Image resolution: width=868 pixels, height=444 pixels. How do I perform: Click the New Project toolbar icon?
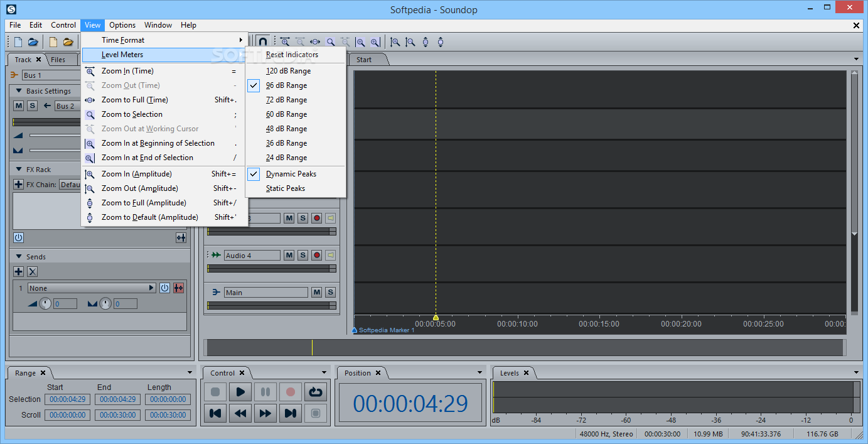coord(53,42)
